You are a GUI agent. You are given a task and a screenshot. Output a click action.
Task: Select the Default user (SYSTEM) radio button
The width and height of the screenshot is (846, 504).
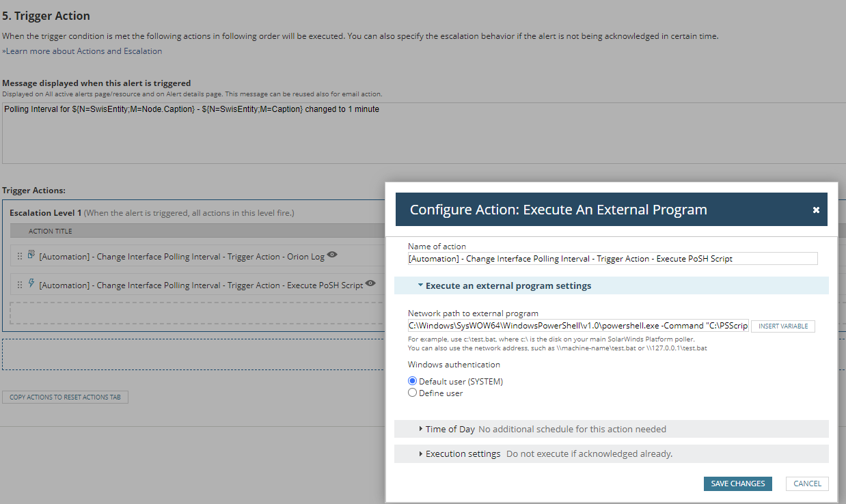412,381
